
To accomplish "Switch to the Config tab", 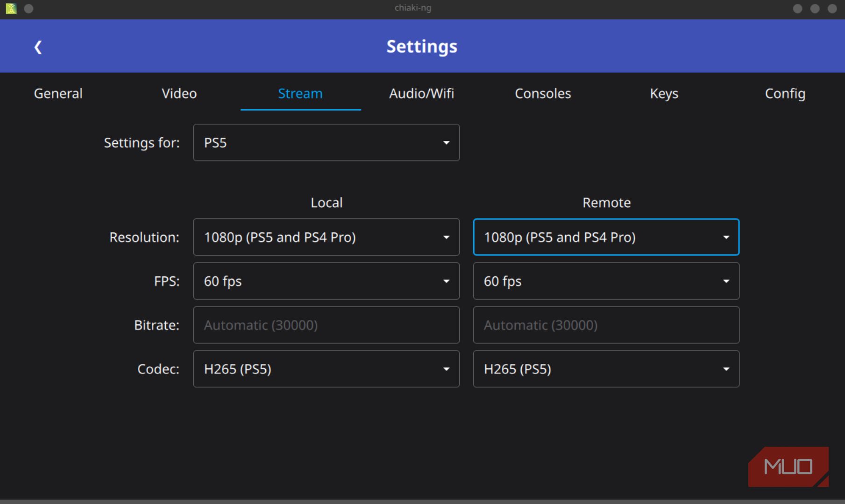I will [785, 93].
